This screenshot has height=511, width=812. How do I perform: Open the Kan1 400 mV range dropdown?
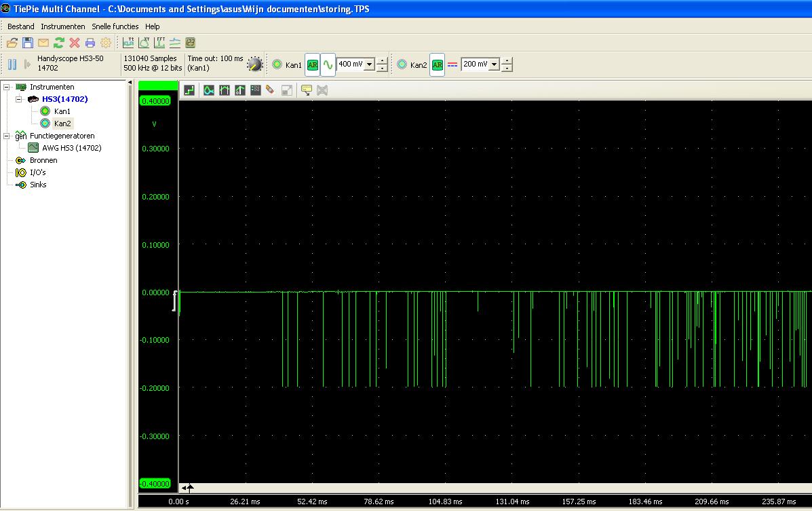click(370, 64)
